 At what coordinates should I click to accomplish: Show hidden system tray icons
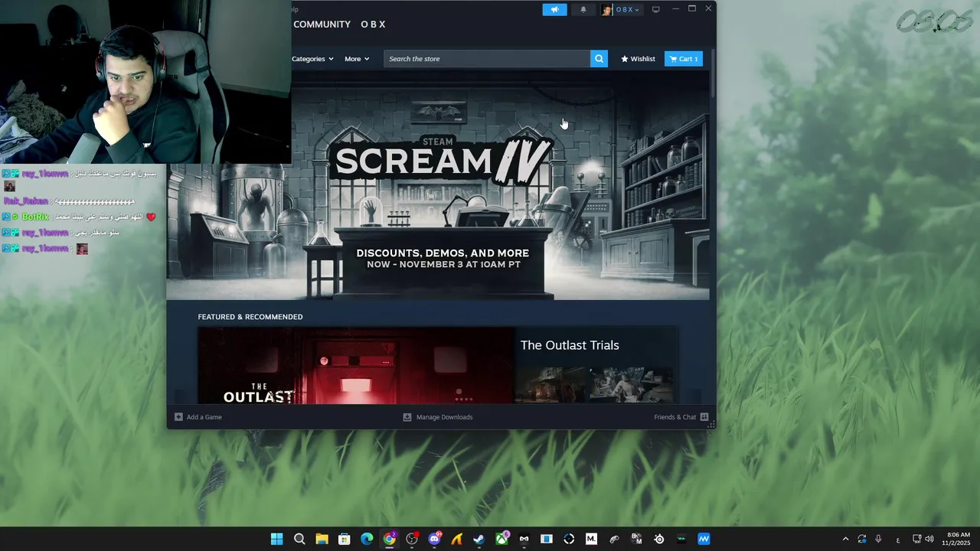point(845,539)
